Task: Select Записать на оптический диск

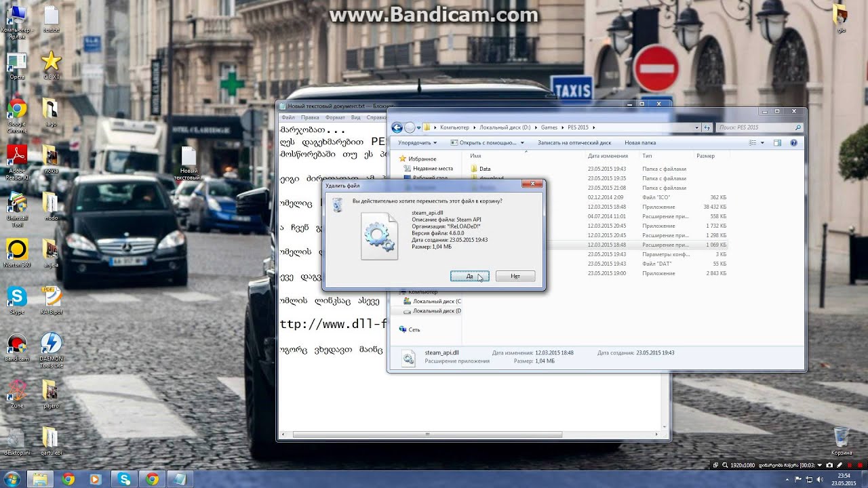Action: [x=574, y=143]
